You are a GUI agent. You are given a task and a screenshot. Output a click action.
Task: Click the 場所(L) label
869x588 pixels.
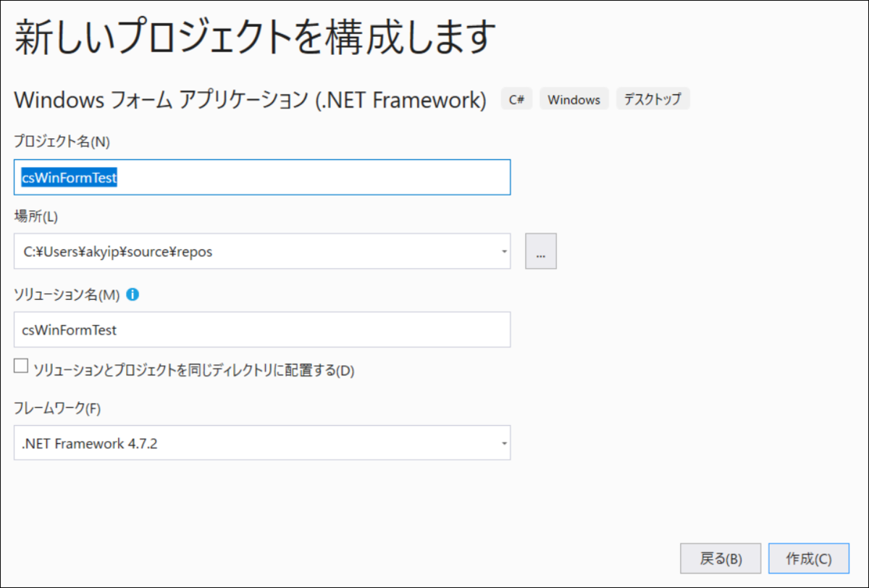[35, 215]
